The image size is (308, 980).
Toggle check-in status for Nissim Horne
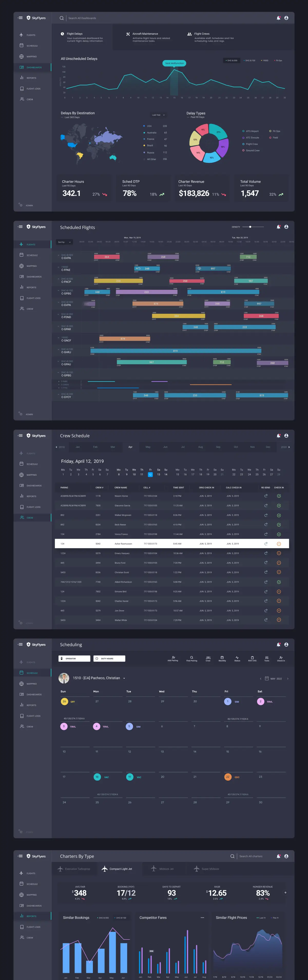pyautogui.click(x=279, y=496)
